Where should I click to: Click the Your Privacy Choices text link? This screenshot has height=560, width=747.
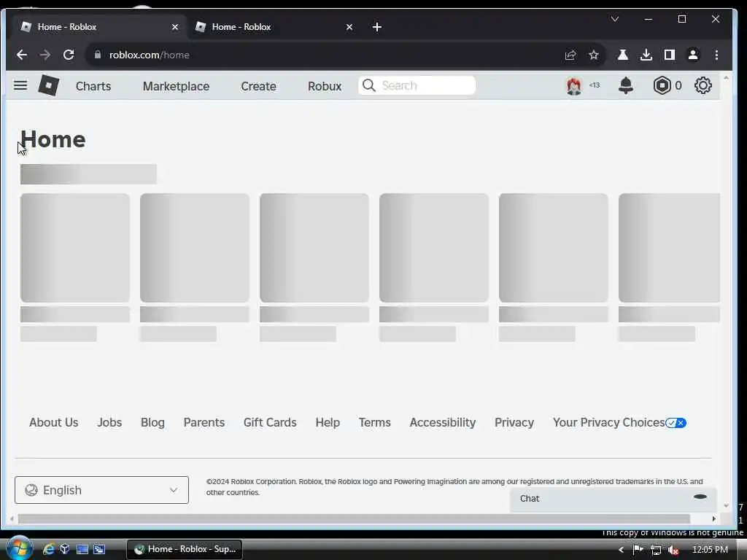(x=609, y=422)
